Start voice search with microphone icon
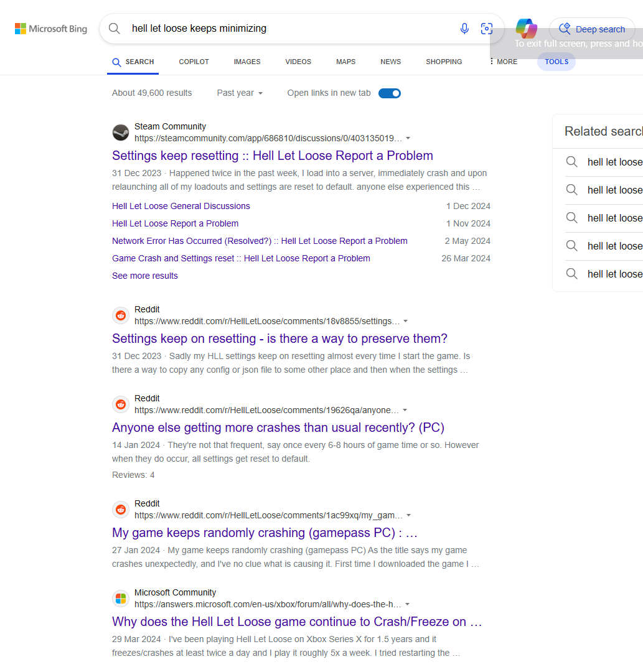 (x=464, y=28)
